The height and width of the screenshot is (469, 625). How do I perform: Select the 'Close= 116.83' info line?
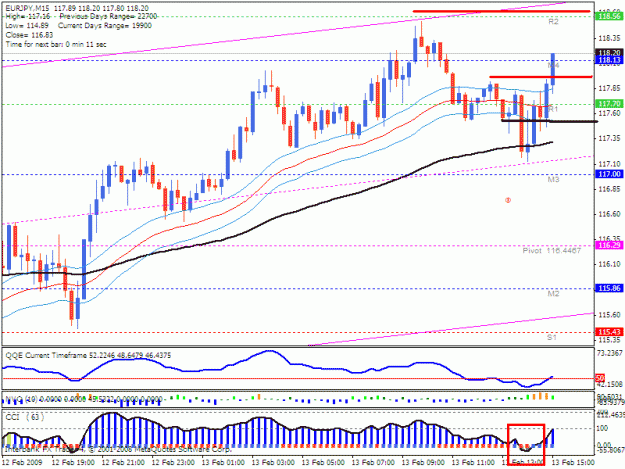pyautogui.click(x=29, y=35)
